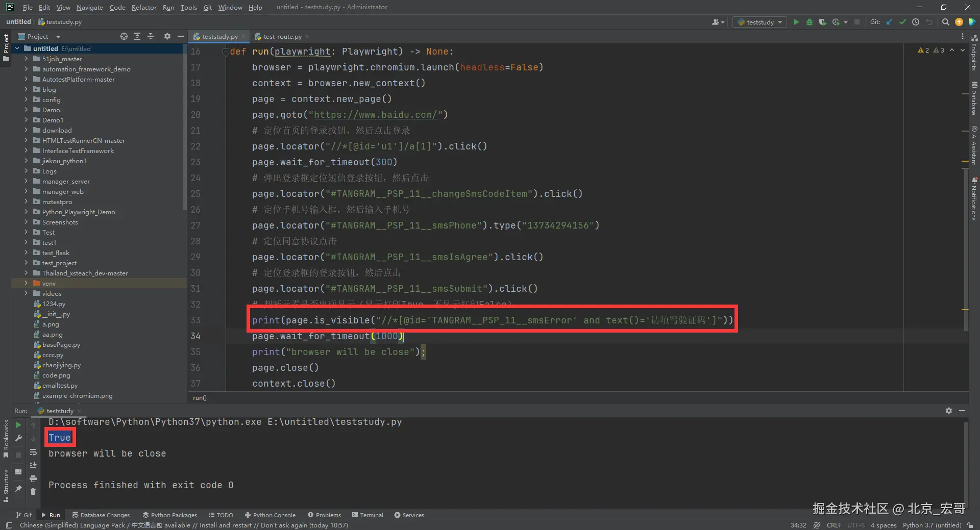The height and width of the screenshot is (530, 980).
Task: Select opened file with the Project panel target icon
Action: click(124, 36)
